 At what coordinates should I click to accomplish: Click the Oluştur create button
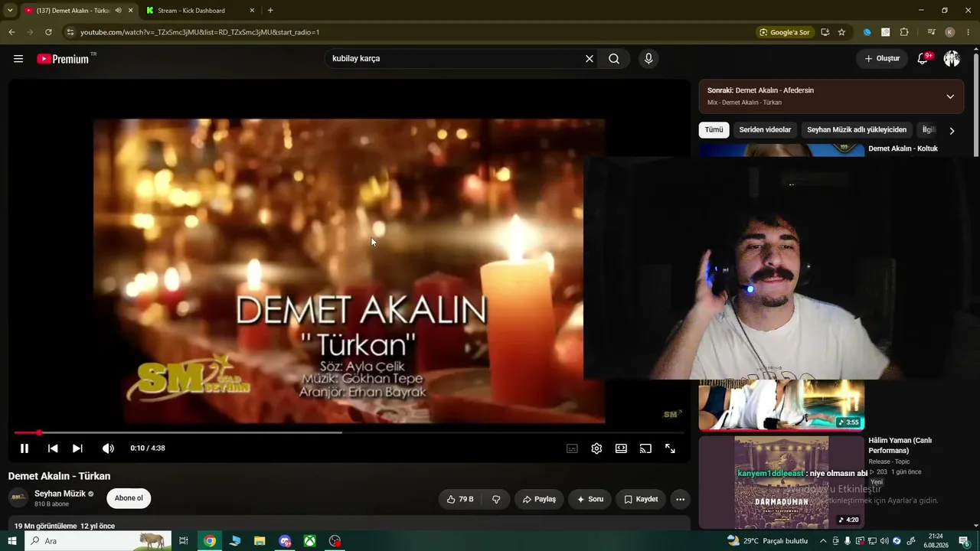tap(882, 59)
